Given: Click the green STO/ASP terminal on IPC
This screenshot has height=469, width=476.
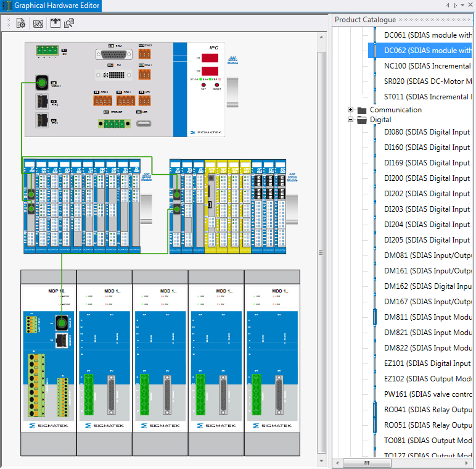Looking at the screenshot, I should [115, 123].
